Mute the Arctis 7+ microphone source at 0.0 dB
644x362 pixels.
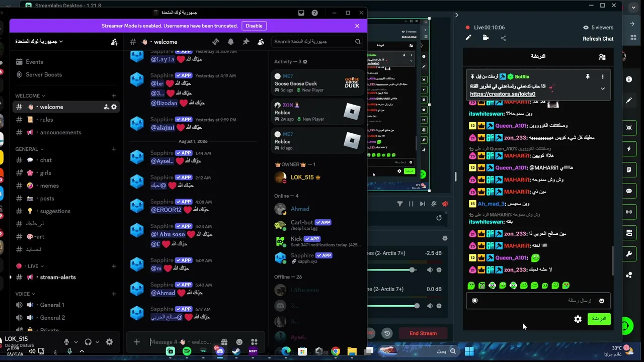point(430,306)
